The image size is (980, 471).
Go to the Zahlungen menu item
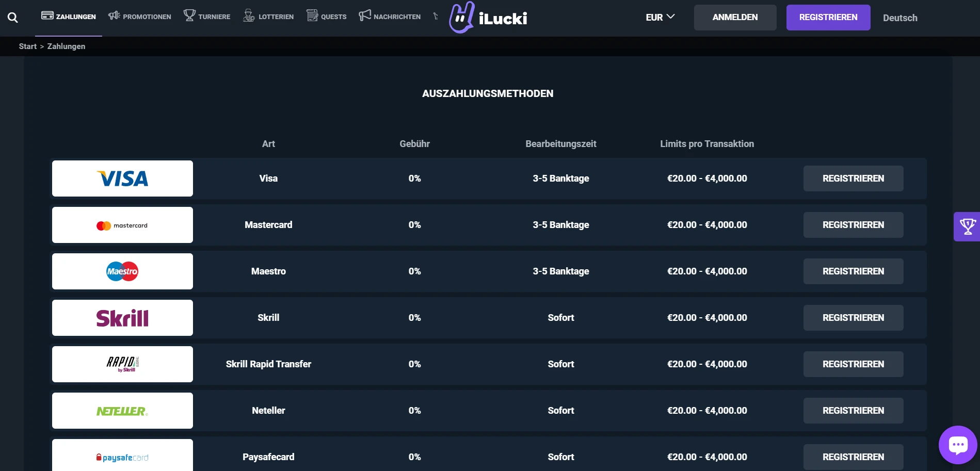point(69,17)
